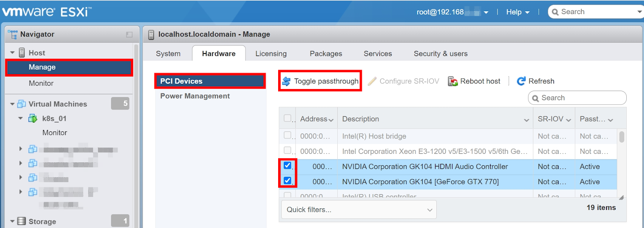Click the Storage icon in Navigator

click(x=22, y=221)
